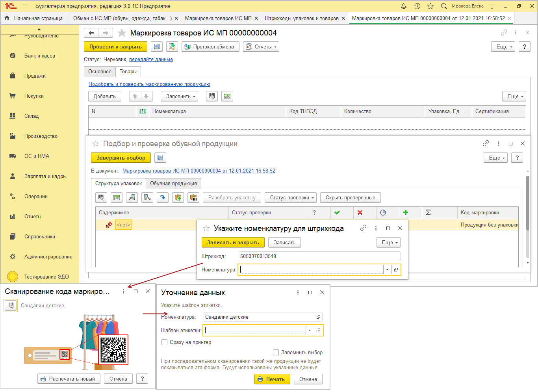Switch to Основное tab
538x392 pixels.
coord(100,72)
